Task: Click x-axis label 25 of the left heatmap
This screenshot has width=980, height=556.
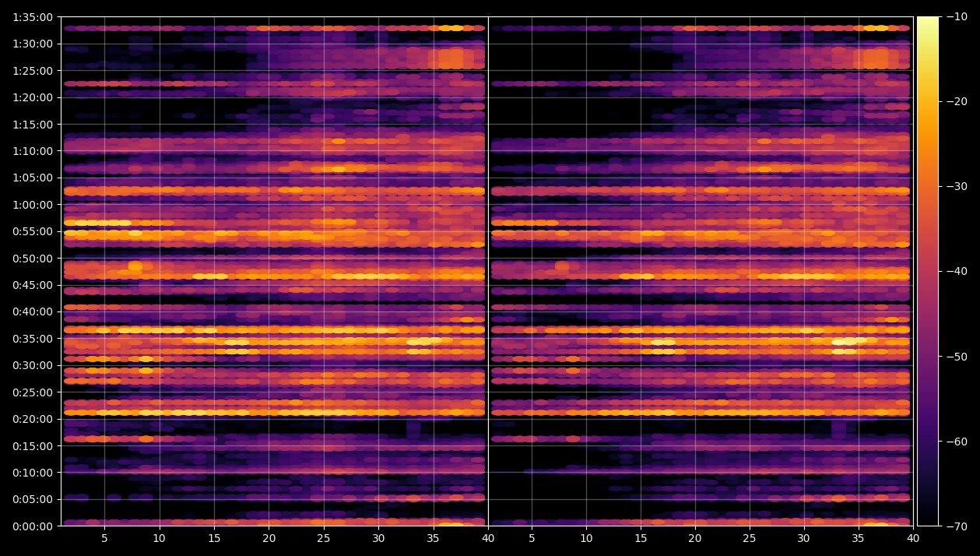Action: click(324, 538)
